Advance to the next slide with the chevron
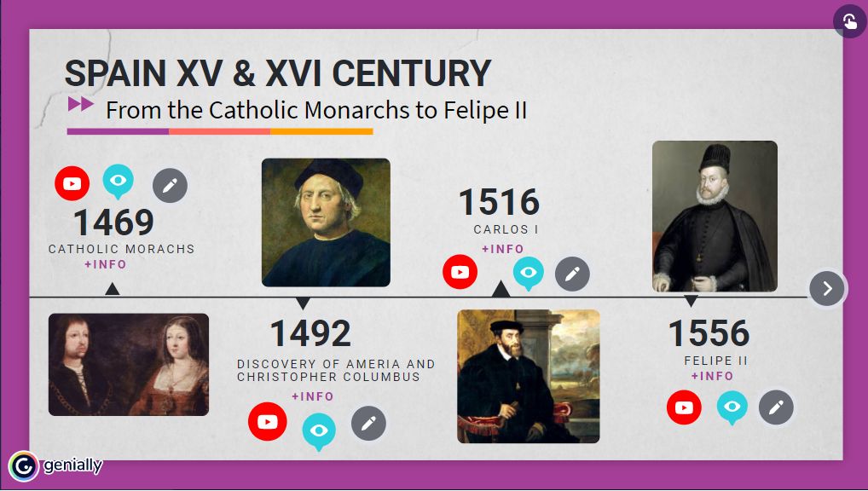 826,289
